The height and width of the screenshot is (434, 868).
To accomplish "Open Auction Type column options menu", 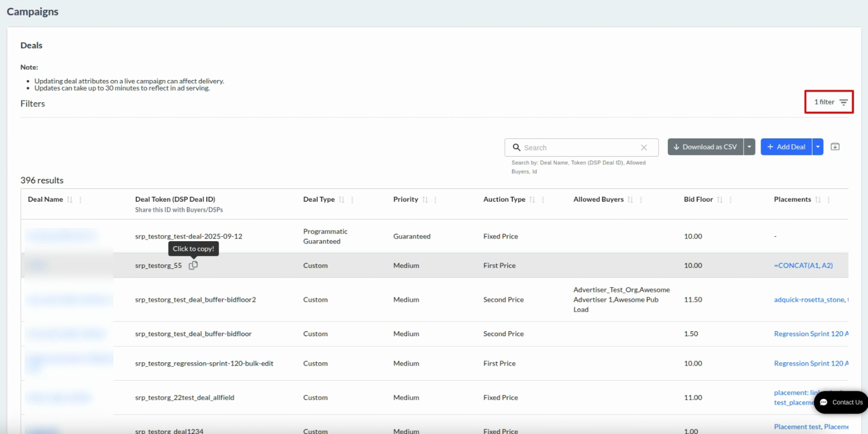I will pos(542,200).
